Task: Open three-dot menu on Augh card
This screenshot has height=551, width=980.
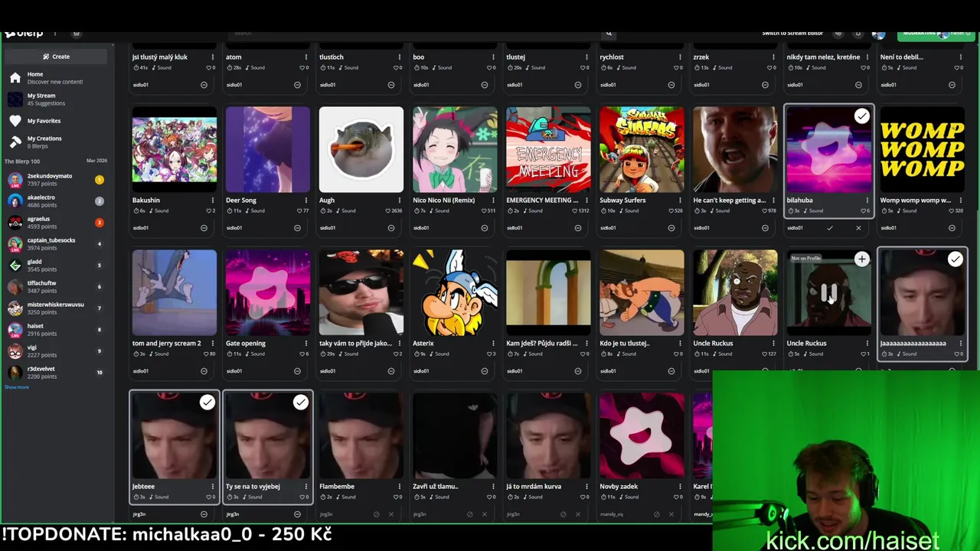Action: point(400,201)
